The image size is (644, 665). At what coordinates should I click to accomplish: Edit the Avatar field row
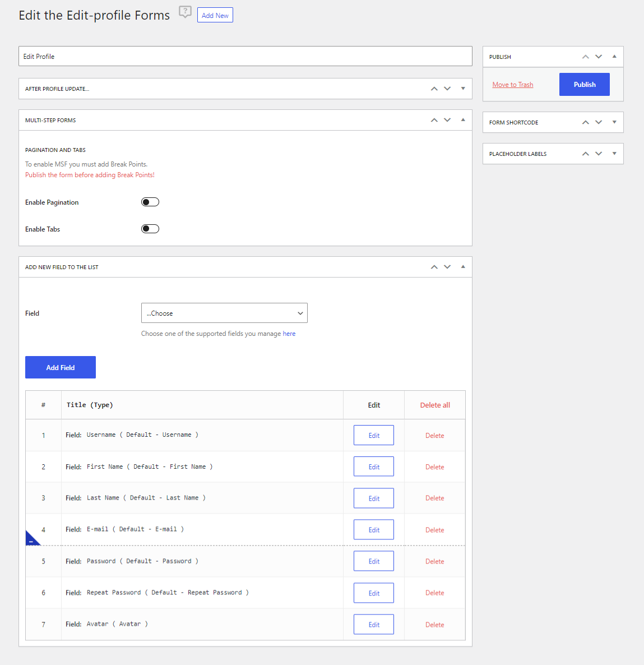pyautogui.click(x=373, y=624)
